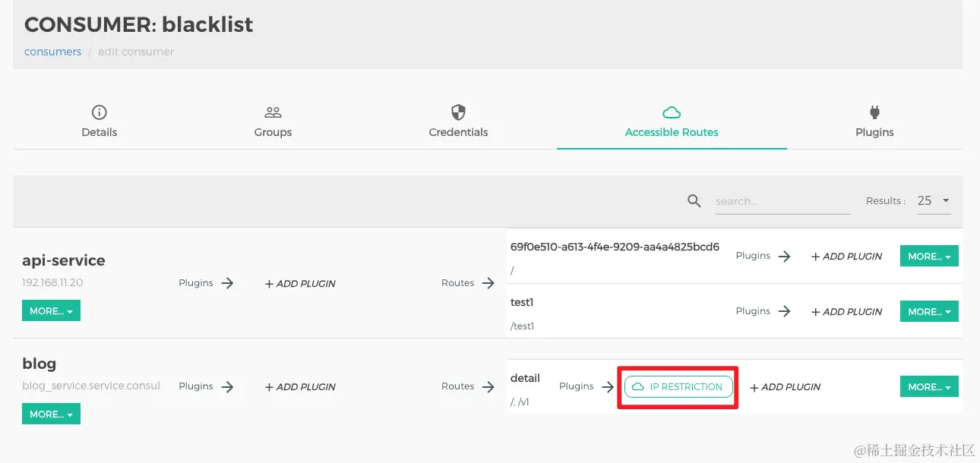Switch to the Groups tab
This screenshot has height=463, width=980.
pyautogui.click(x=273, y=121)
